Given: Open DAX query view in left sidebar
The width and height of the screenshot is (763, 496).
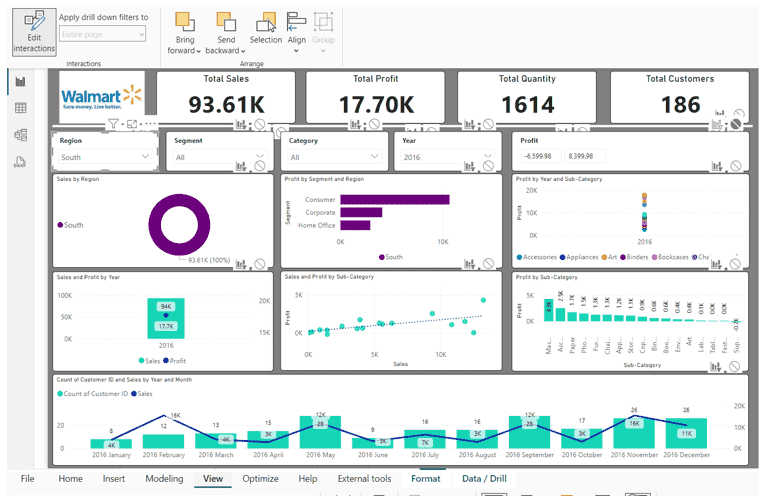Looking at the screenshot, I should (x=20, y=162).
